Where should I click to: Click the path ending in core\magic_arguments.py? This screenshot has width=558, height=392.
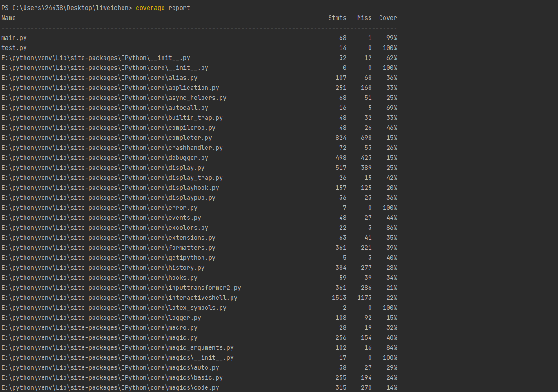coord(118,348)
